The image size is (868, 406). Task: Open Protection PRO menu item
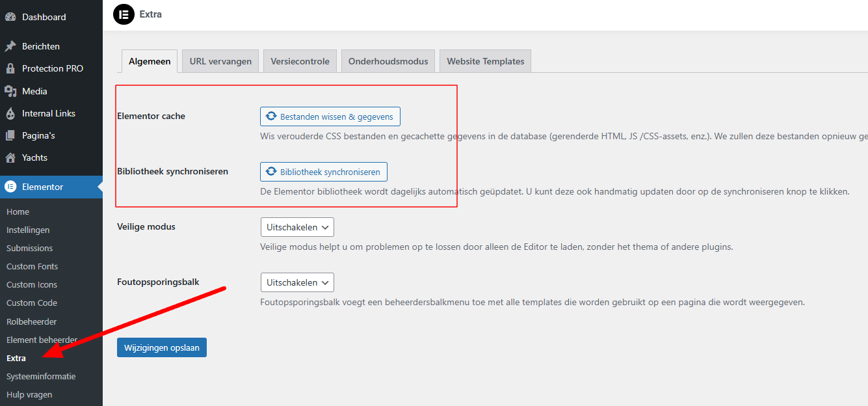[x=51, y=68]
